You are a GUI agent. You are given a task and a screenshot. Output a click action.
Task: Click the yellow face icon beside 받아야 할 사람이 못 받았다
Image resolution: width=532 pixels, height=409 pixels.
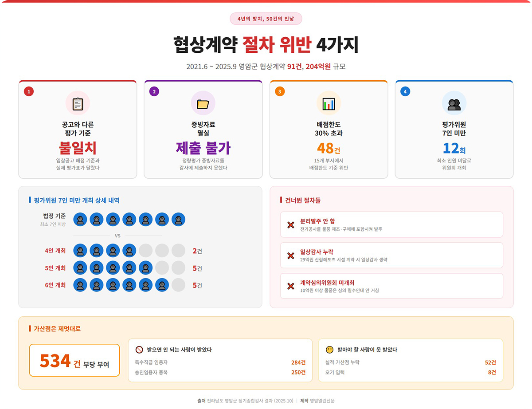tap(329, 350)
